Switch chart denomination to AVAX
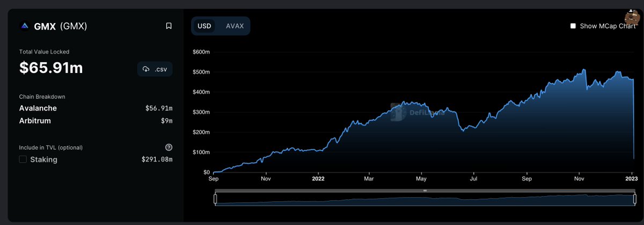The width and height of the screenshot is (644, 225). [235, 26]
